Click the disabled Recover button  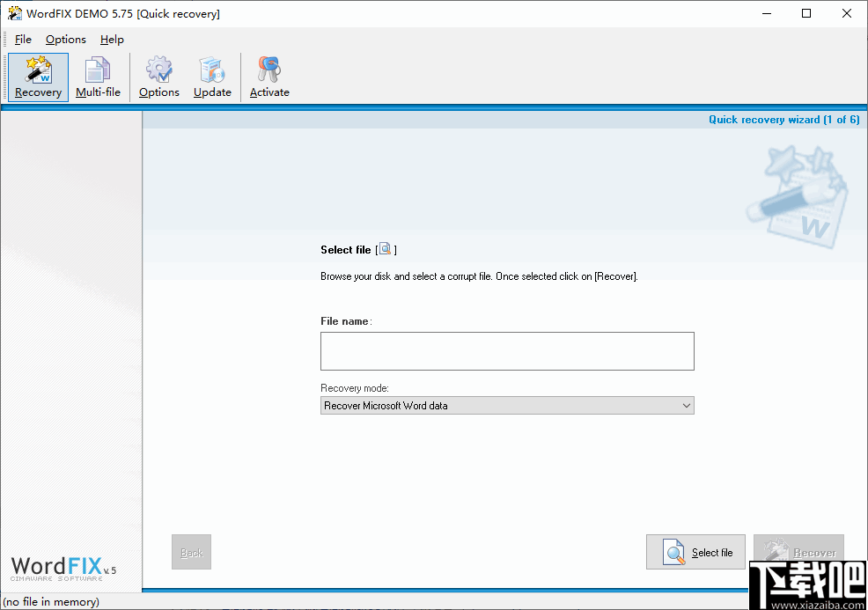tap(798, 552)
